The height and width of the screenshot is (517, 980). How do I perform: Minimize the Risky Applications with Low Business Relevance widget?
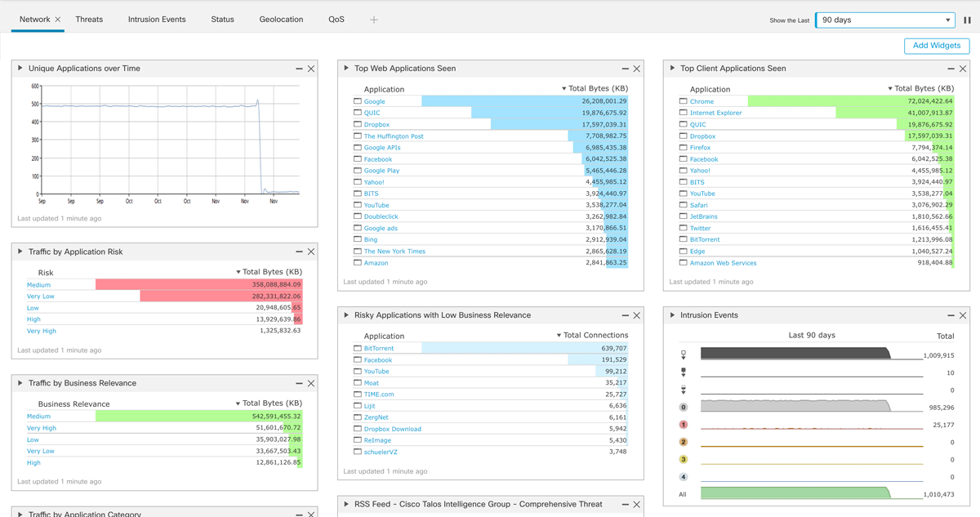point(625,315)
